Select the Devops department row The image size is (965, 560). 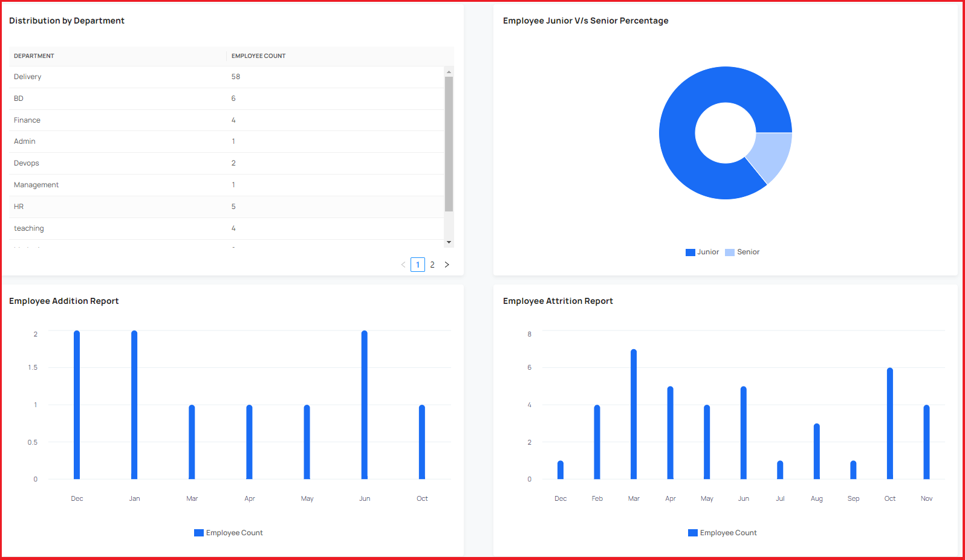point(227,163)
